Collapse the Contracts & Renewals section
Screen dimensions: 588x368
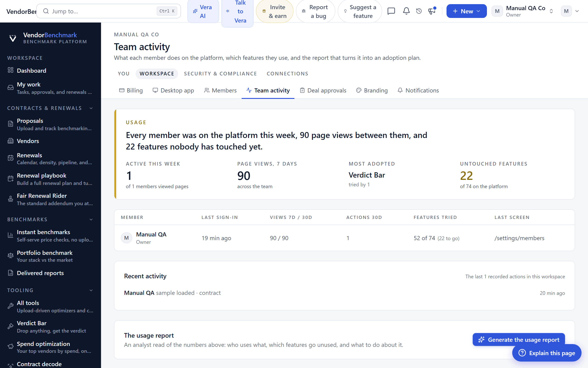[x=91, y=108]
